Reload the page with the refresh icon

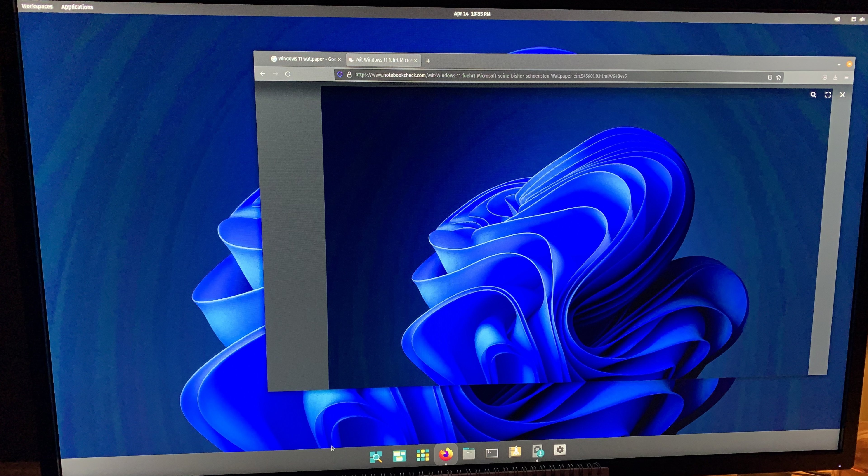(x=288, y=74)
